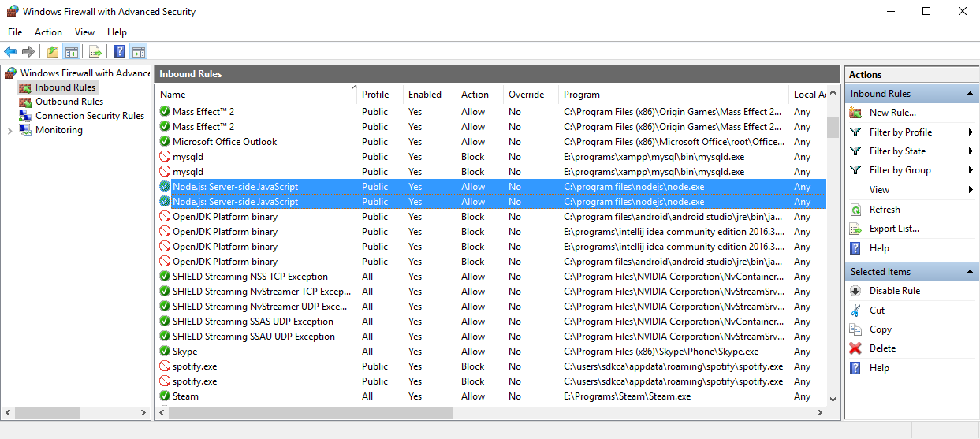Click program path E:\Programs\Steam\Steam.exe
This screenshot has height=439, width=980.
[x=628, y=396]
